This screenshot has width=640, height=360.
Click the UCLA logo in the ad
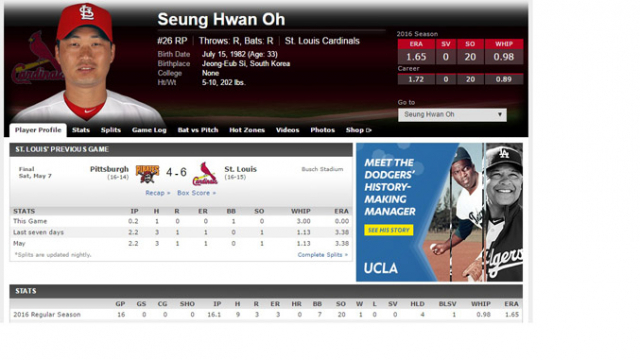380,268
